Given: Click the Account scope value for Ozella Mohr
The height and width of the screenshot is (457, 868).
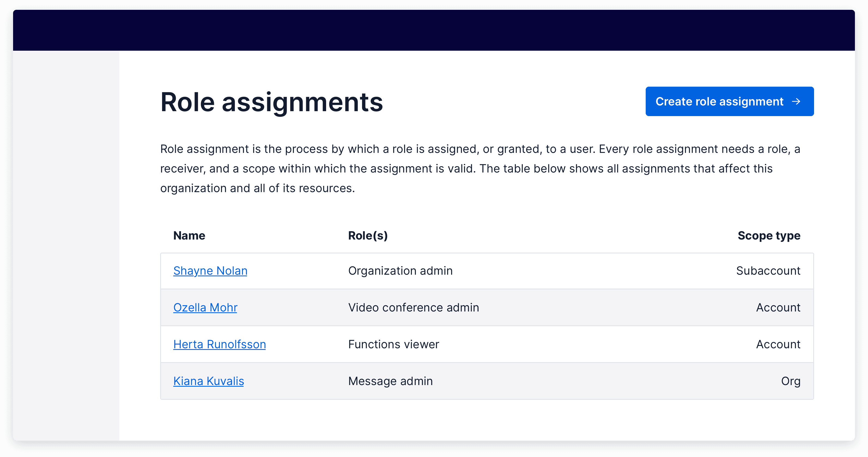Looking at the screenshot, I should pos(778,307).
